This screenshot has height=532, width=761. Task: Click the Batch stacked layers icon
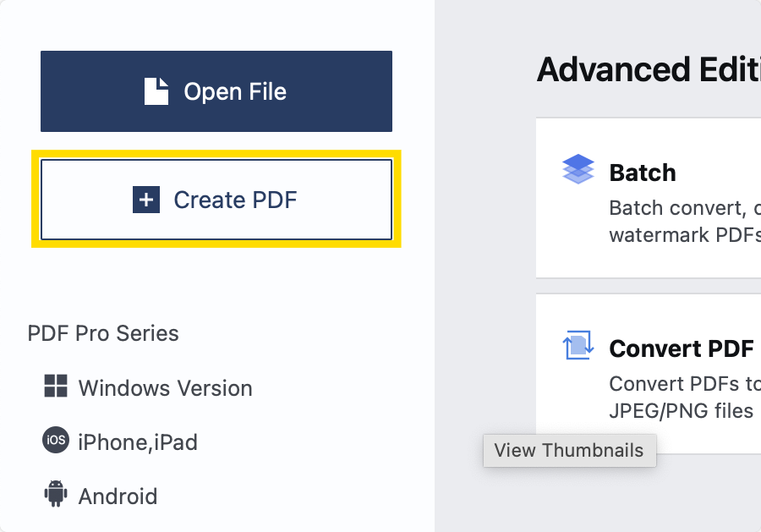pos(578,169)
